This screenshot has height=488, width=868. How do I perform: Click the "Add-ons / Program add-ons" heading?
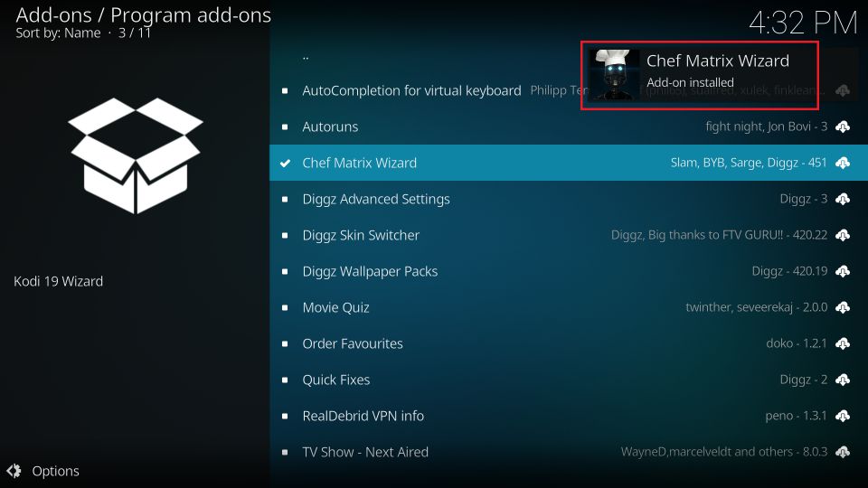coord(144,15)
